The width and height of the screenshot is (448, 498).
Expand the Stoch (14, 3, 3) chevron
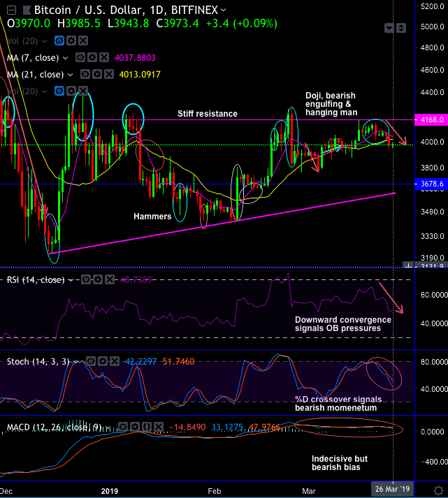click(75, 362)
